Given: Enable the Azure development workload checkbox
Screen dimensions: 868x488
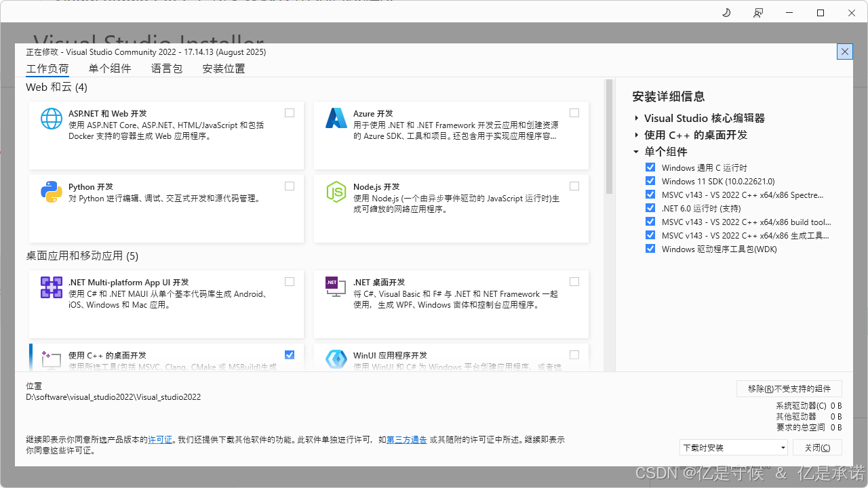Looking at the screenshot, I should 574,113.
